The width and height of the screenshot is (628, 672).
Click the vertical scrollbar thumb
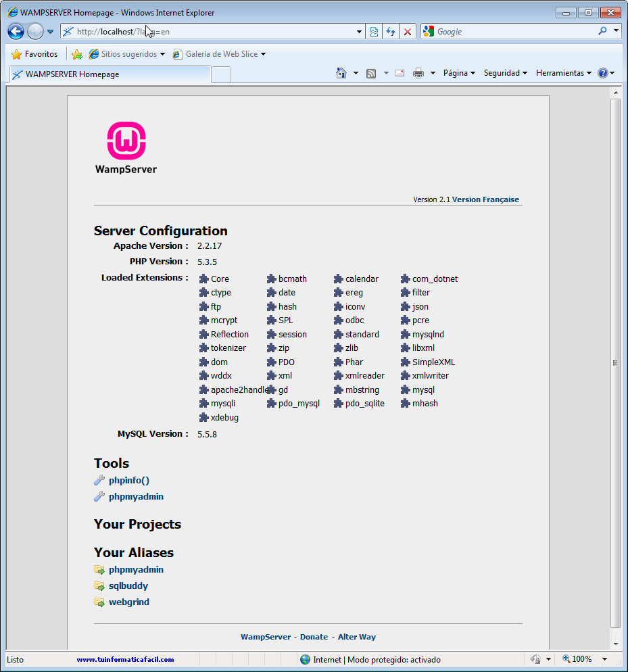point(616,364)
